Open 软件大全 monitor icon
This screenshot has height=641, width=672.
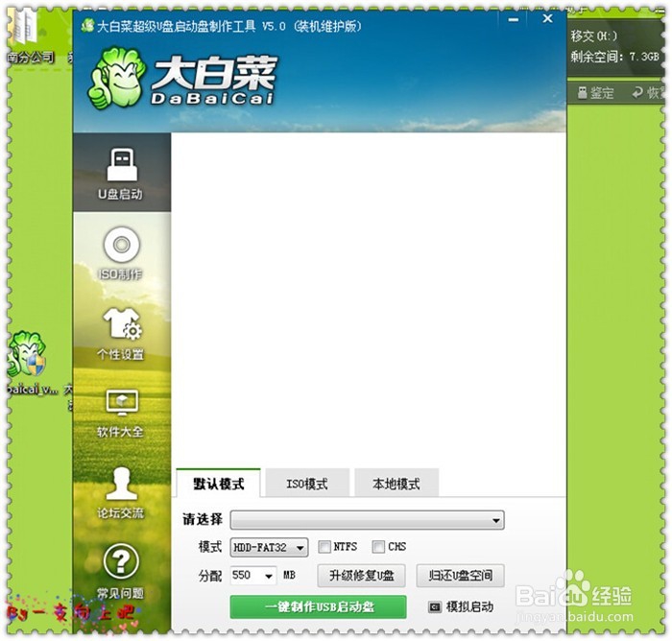tap(122, 403)
